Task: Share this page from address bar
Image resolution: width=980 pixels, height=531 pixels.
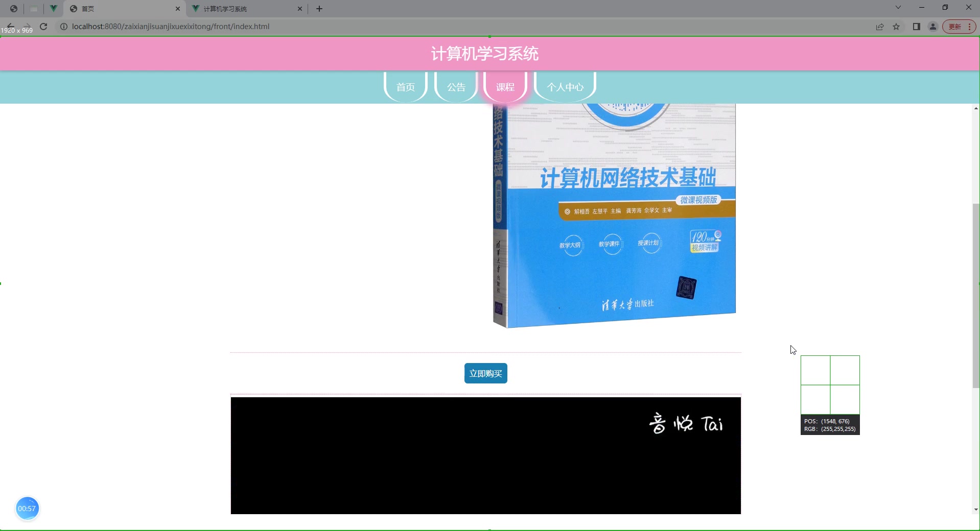Action: (880, 27)
